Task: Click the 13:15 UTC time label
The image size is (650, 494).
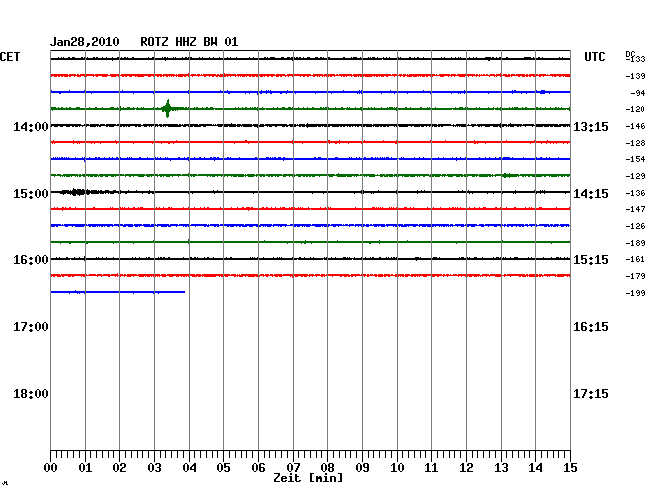Action: (x=591, y=126)
